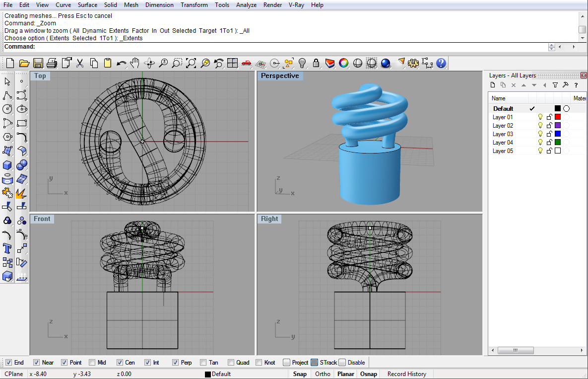The width and height of the screenshot is (588, 379).
Task: Click the Filter funnel icon in Layers panel
Action: tap(555, 85)
